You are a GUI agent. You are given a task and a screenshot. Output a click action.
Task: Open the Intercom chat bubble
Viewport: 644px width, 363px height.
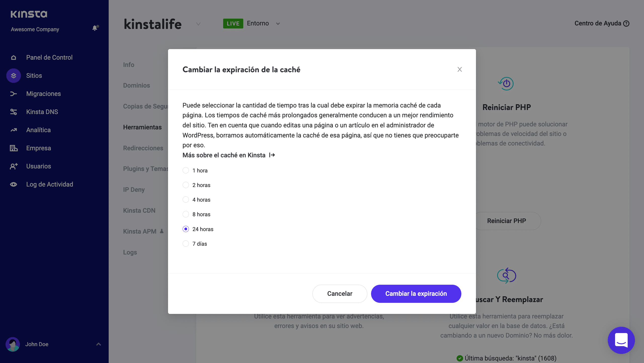[x=621, y=340]
